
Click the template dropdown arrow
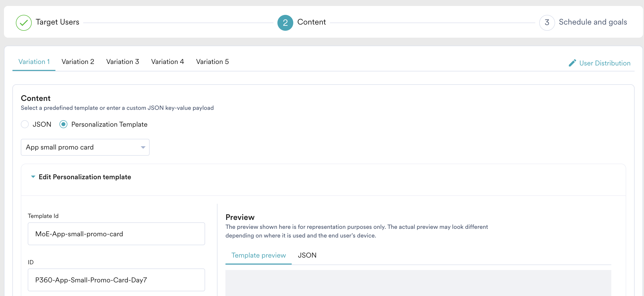pyautogui.click(x=143, y=147)
